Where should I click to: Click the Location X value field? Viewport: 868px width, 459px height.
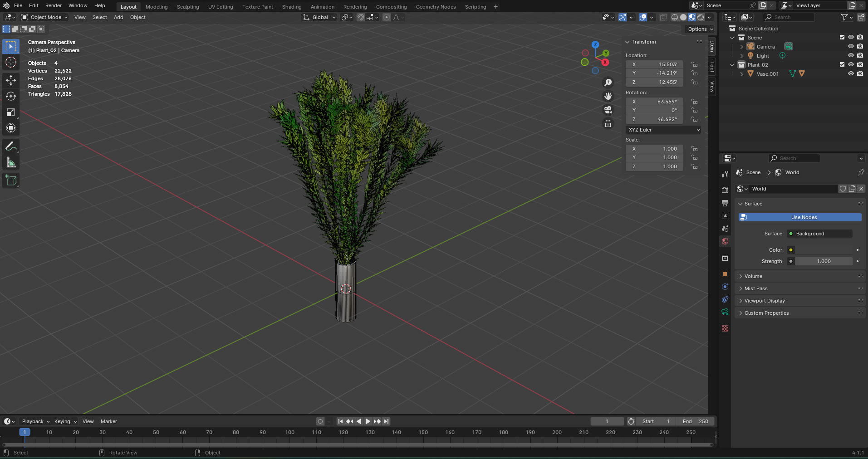(654, 64)
